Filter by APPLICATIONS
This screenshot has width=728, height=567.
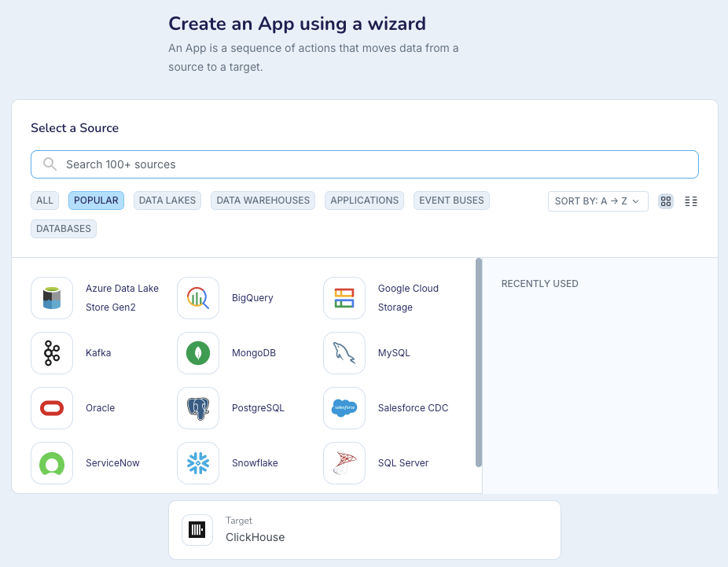click(365, 201)
